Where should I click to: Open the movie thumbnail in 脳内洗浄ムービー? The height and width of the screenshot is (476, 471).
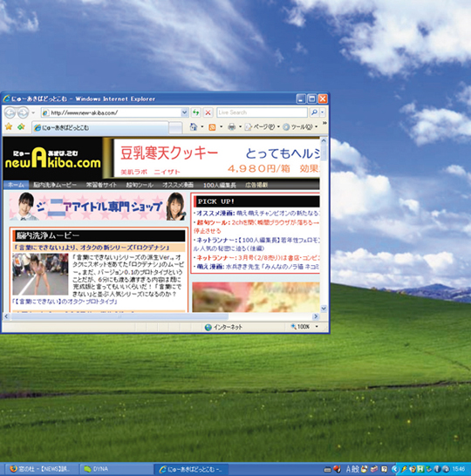pyautogui.click(x=40, y=274)
